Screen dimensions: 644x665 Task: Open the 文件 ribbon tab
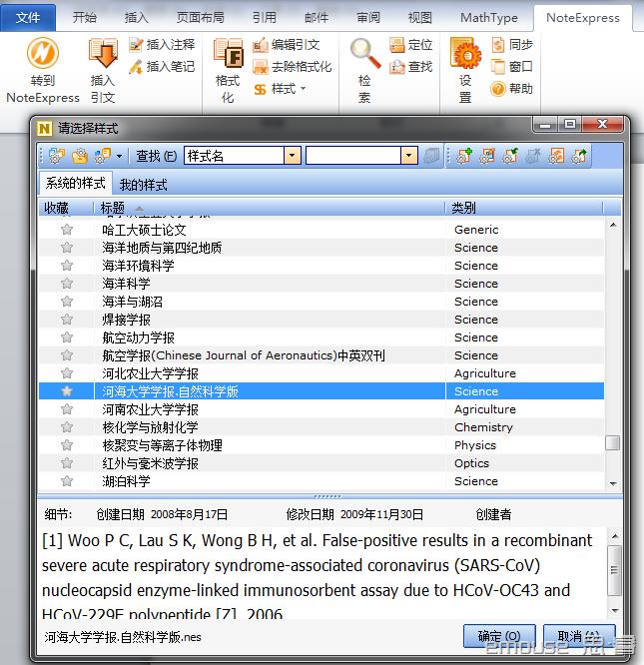(28, 17)
